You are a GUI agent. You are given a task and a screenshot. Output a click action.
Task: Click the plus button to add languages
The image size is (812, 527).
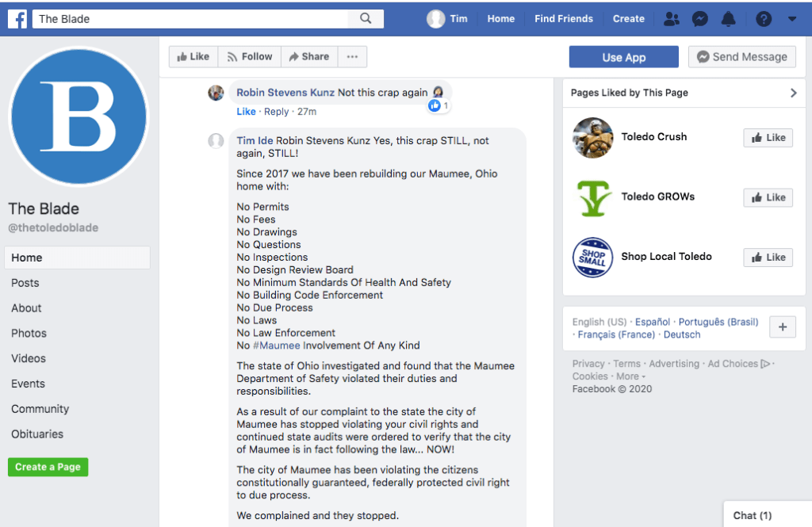coord(782,327)
